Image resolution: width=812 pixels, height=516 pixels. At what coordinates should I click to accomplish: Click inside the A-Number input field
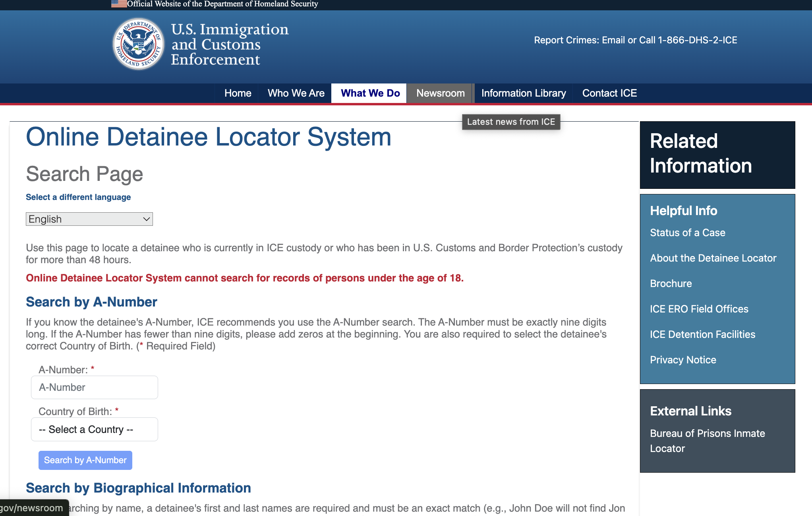coord(94,387)
